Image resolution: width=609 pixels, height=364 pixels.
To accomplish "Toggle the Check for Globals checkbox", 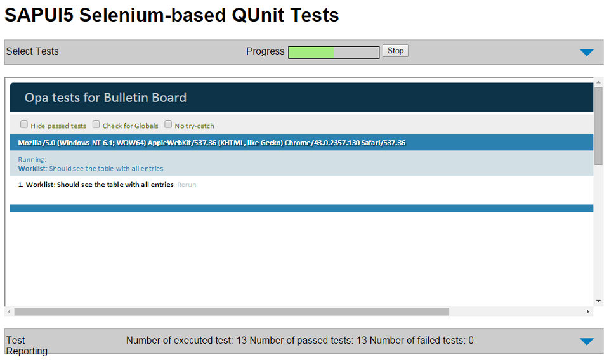I will tap(96, 125).
